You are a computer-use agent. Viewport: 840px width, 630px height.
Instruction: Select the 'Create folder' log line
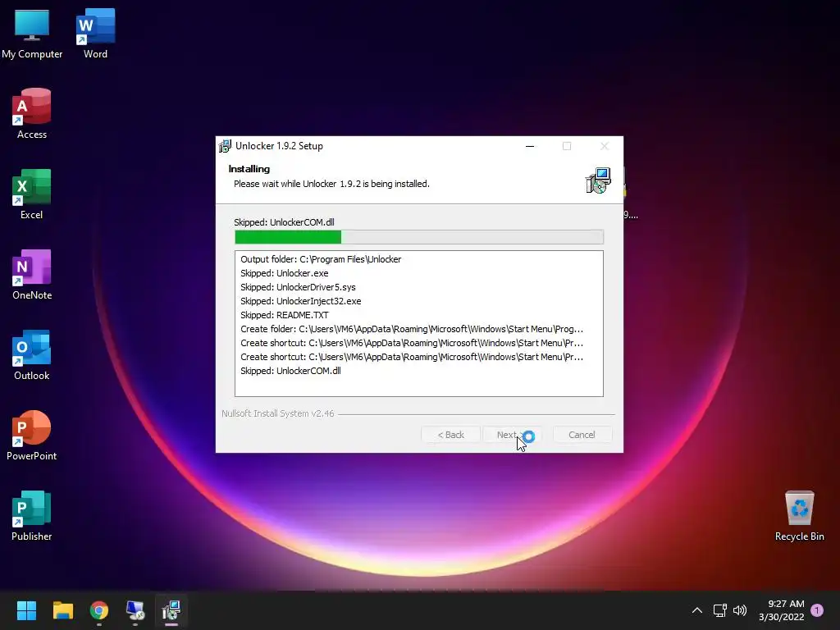pyautogui.click(x=412, y=329)
